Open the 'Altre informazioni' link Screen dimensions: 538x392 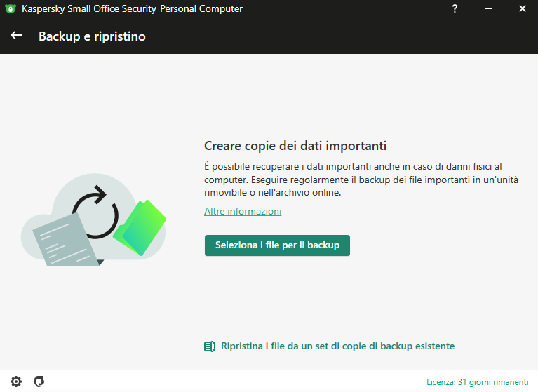(243, 211)
